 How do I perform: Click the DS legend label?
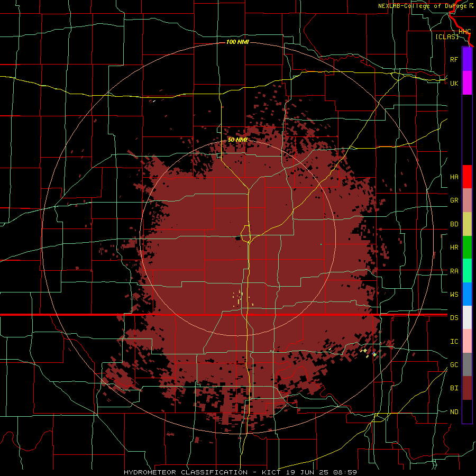454,318
